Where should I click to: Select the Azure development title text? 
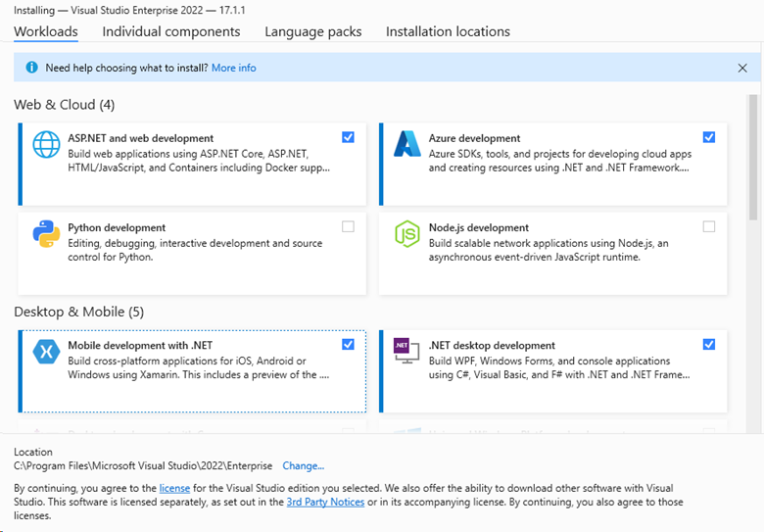474,138
